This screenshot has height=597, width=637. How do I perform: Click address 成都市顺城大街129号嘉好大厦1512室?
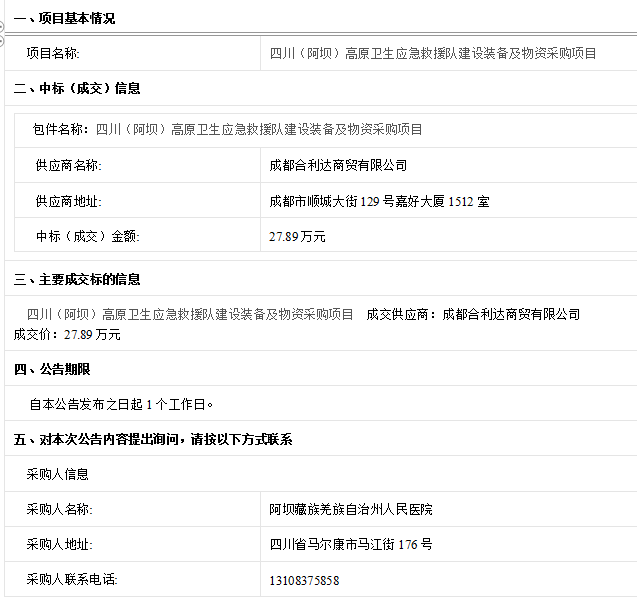click(379, 201)
